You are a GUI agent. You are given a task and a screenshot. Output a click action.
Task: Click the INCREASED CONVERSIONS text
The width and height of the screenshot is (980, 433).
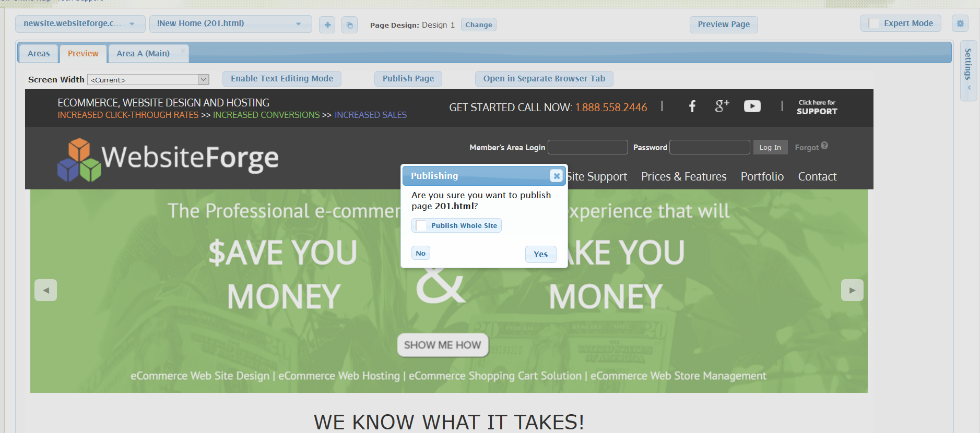pos(266,115)
